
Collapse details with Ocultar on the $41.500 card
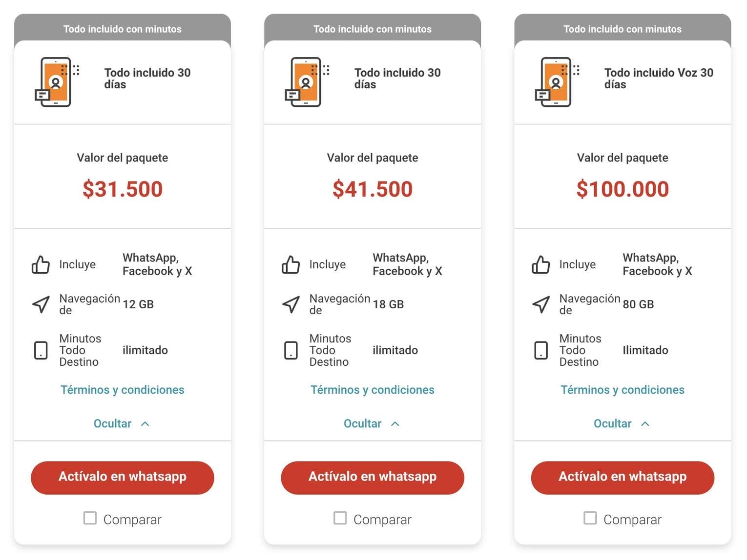tap(371, 423)
